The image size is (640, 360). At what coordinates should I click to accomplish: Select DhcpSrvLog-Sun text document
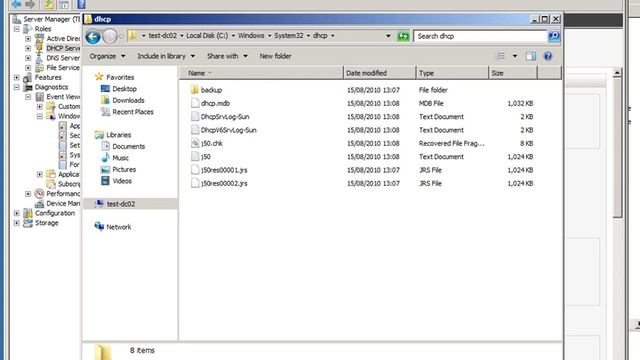tap(225, 117)
